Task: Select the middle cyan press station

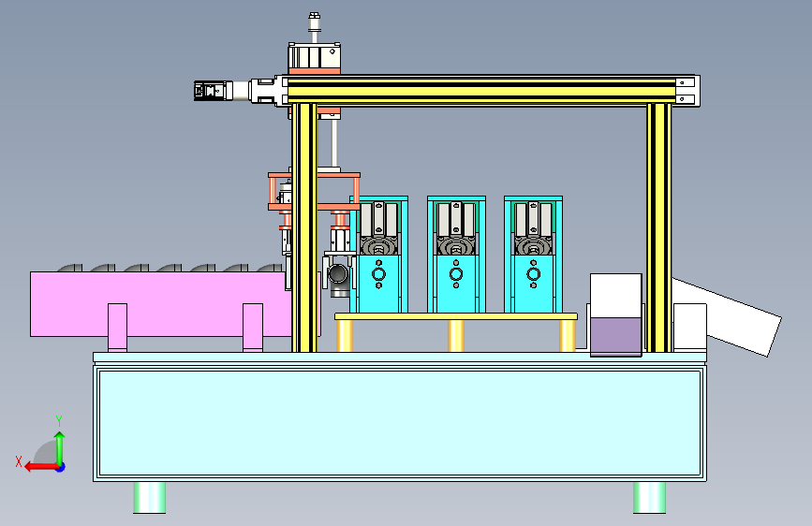Action: 456,255
